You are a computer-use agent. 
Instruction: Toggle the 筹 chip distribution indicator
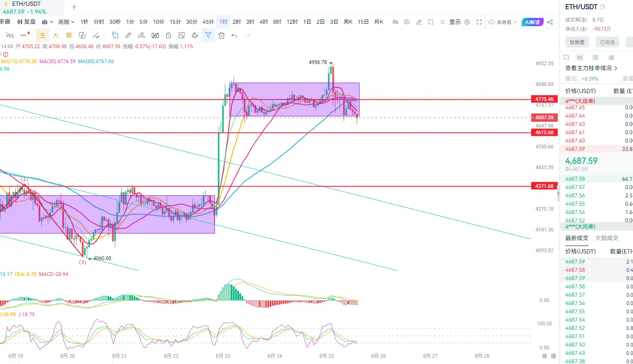pos(69,36)
